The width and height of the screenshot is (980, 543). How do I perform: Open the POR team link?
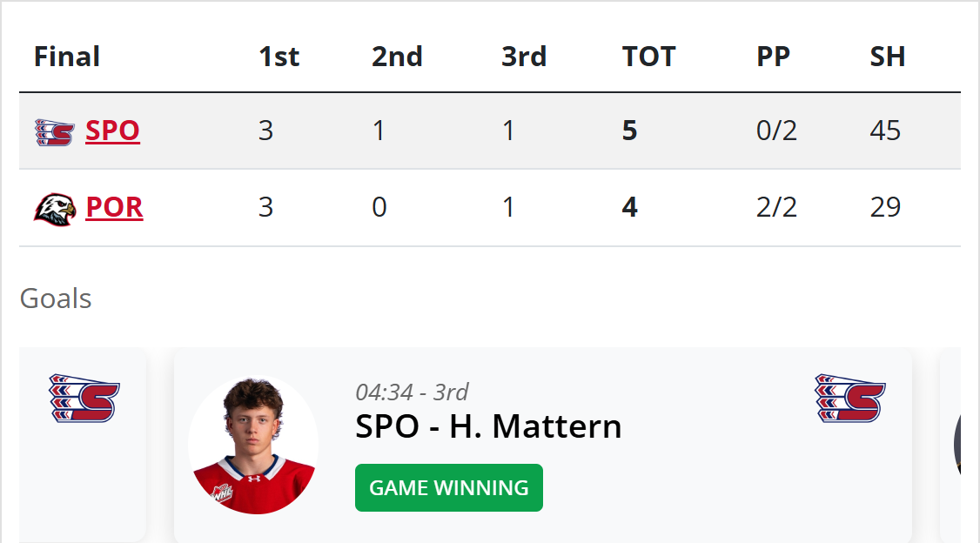tap(114, 208)
